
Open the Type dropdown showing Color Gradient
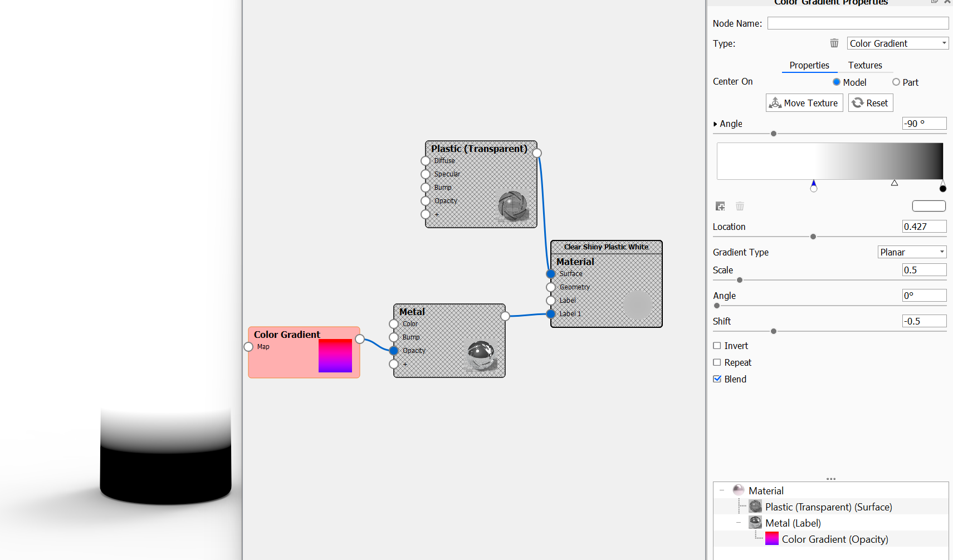(x=898, y=43)
